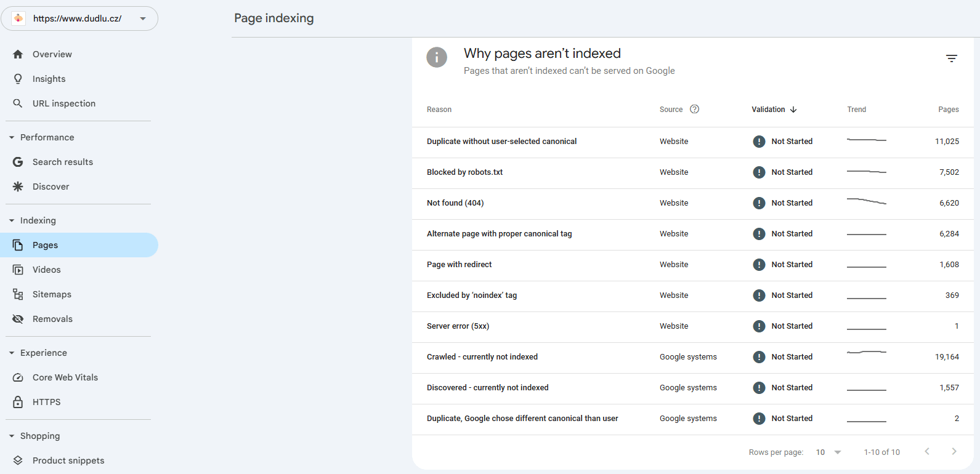Open Rows per page dropdown
The height and width of the screenshot is (474, 980).
tap(828, 452)
